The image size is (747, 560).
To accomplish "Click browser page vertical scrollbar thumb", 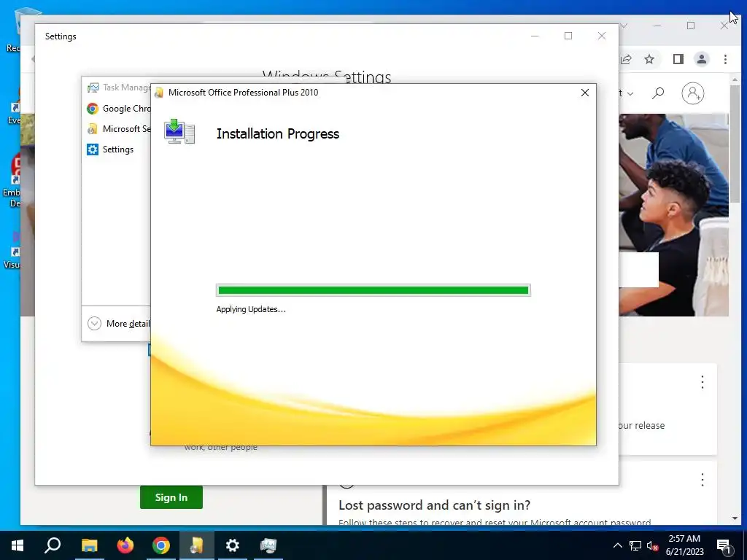I will [x=735, y=143].
